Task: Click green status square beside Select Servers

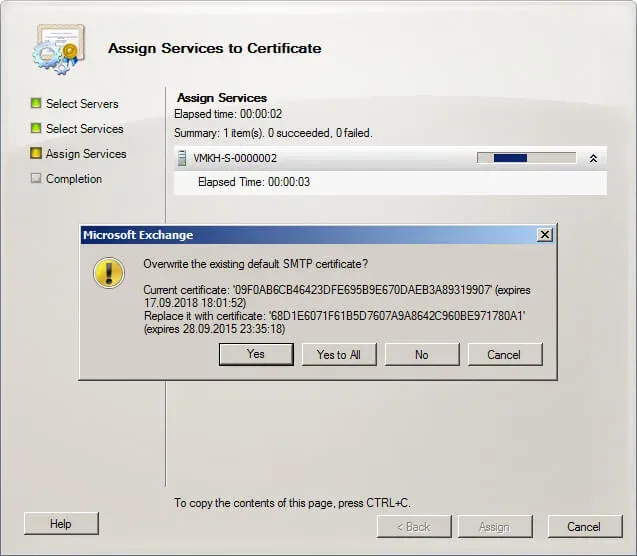Action: pos(36,103)
